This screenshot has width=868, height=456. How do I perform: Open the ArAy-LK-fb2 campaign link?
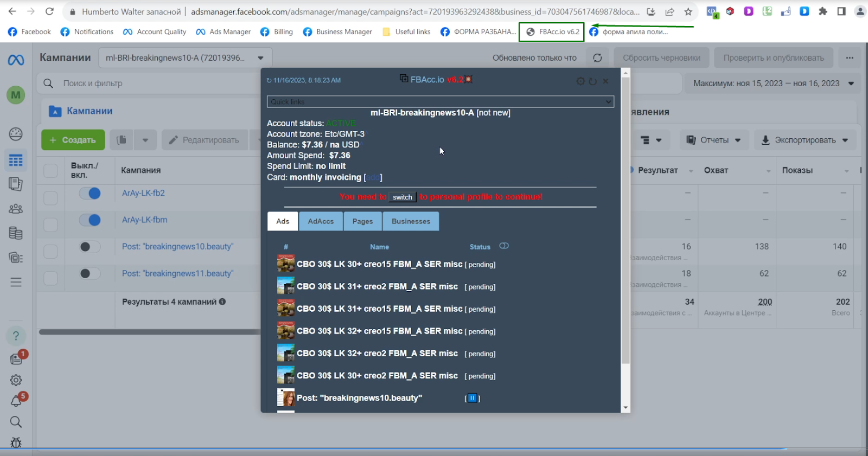coord(143,193)
